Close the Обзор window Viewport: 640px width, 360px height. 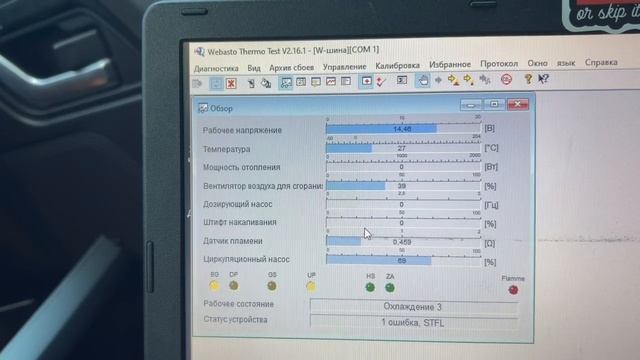click(x=518, y=104)
